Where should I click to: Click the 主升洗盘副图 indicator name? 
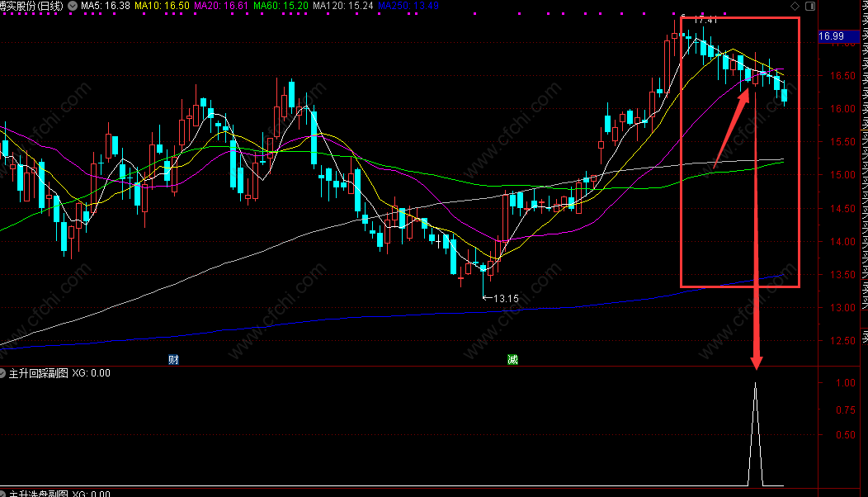tap(38, 494)
